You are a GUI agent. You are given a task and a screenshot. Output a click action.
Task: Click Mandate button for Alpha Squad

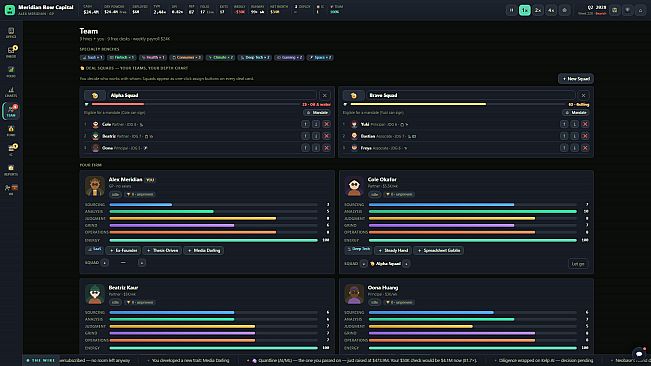click(317, 112)
